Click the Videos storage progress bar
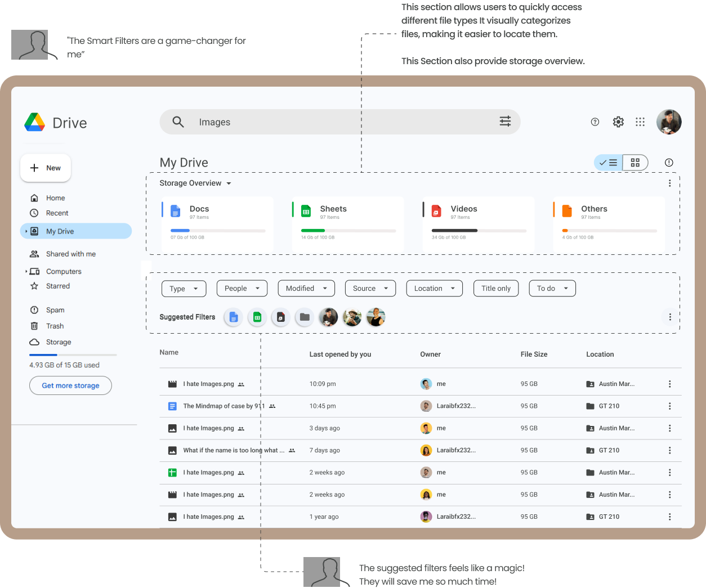 (x=479, y=231)
